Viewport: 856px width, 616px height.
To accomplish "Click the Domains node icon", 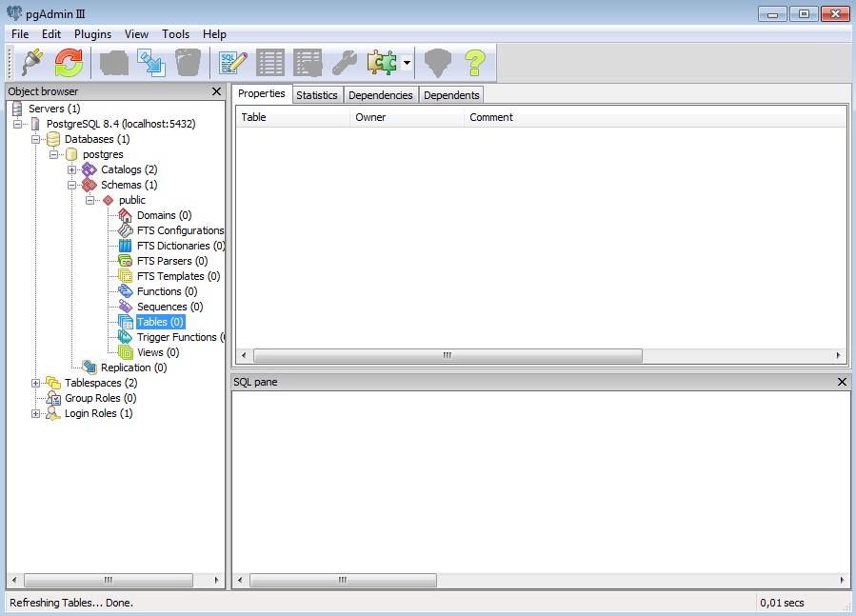I will [125, 216].
